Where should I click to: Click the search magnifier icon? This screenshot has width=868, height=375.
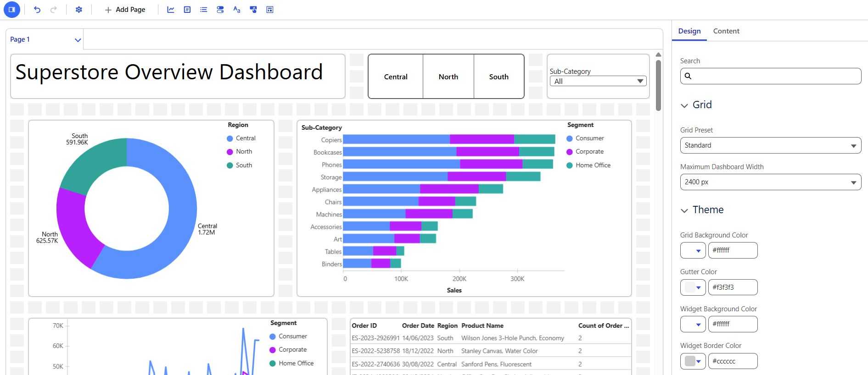click(688, 76)
